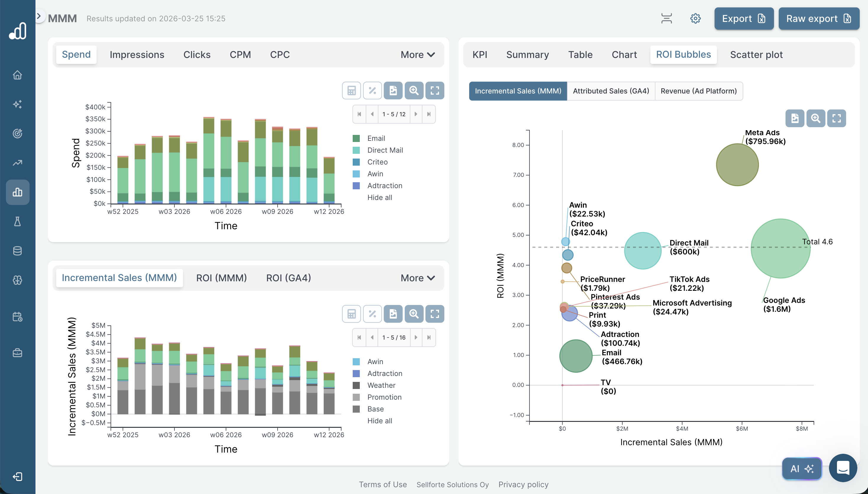Select Attributed Sales (GA4) option
This screenshot has width=868, height=494.
click(x=611, y=91)
